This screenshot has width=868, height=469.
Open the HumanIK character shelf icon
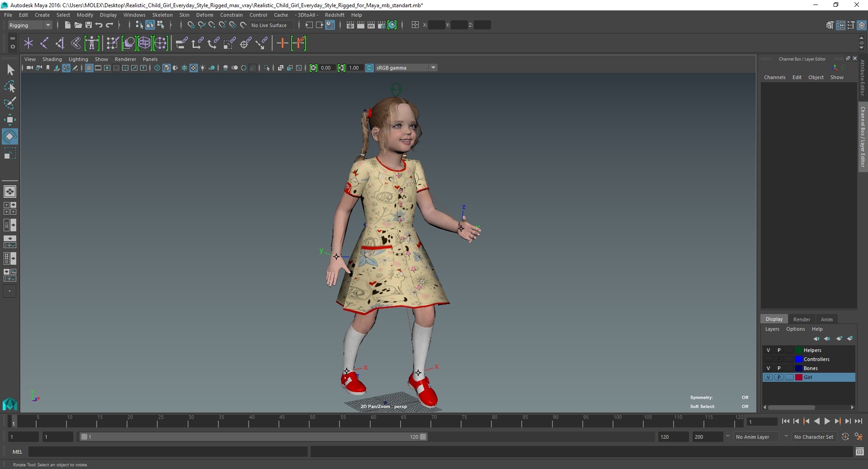92,43
